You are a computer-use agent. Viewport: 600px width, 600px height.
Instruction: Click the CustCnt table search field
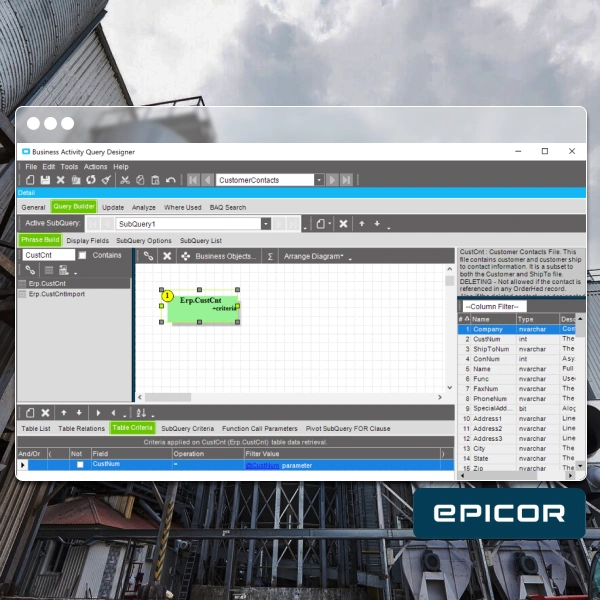click(x=48, y=255)
